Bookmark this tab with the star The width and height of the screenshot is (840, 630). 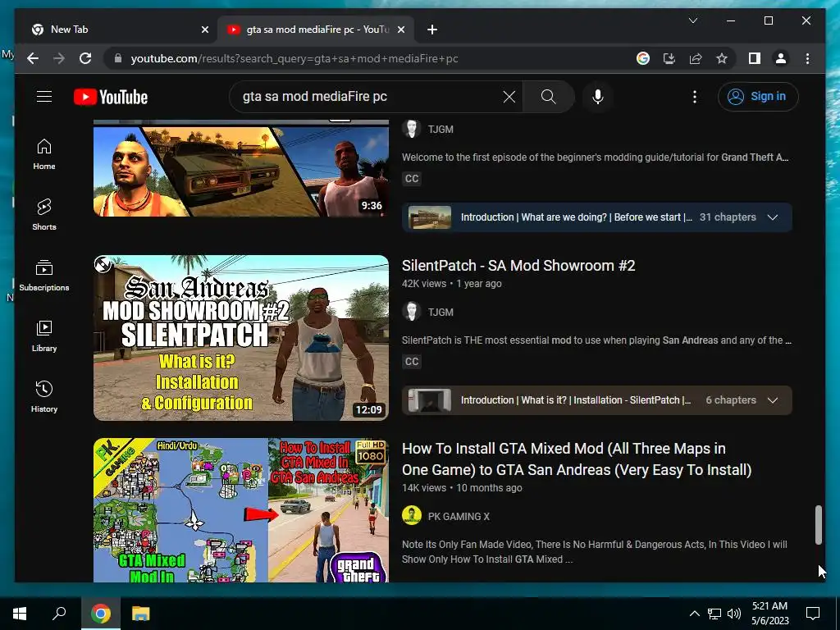(x=722, y=58)
